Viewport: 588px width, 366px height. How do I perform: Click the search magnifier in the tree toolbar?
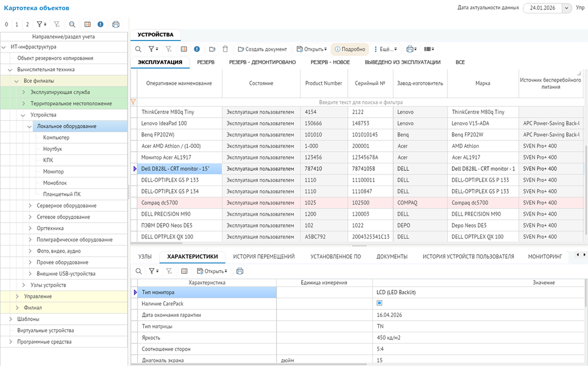click(x=72, y=24)
